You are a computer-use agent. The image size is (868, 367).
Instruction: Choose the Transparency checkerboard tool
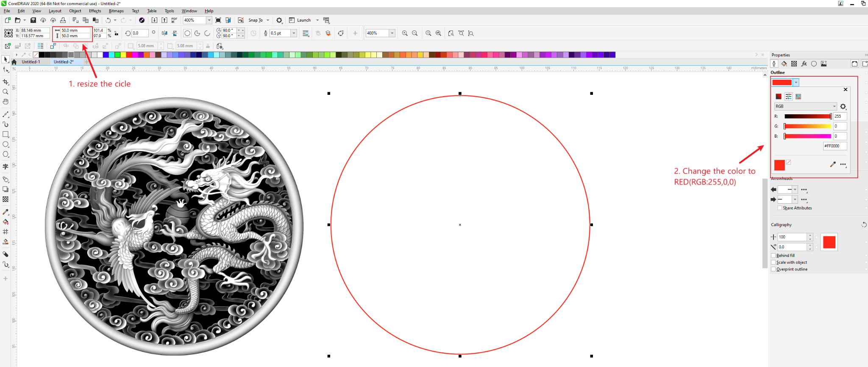pos(6,199)
